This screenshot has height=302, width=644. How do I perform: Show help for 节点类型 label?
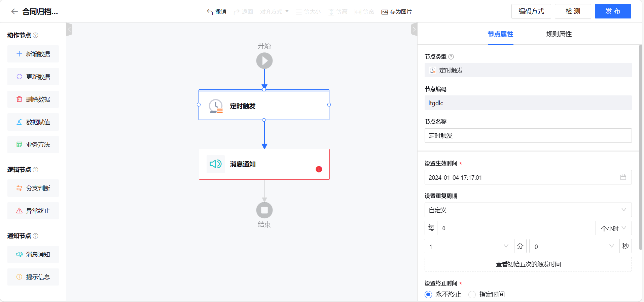451,57
